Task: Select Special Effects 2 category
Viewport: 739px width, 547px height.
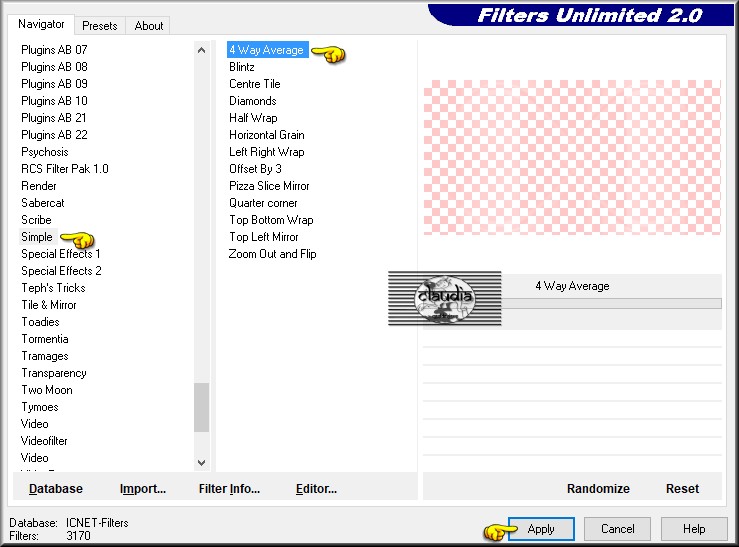Action: (x=61, y=271)
